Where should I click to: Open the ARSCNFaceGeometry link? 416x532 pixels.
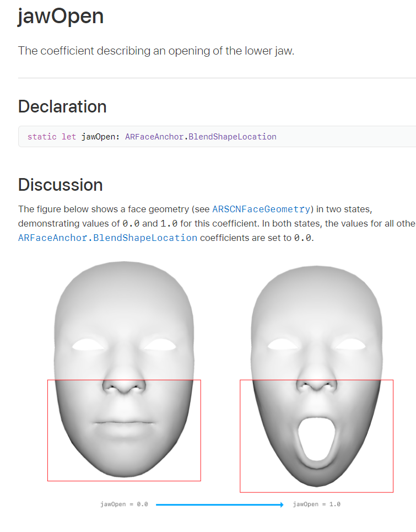[261, 209]
